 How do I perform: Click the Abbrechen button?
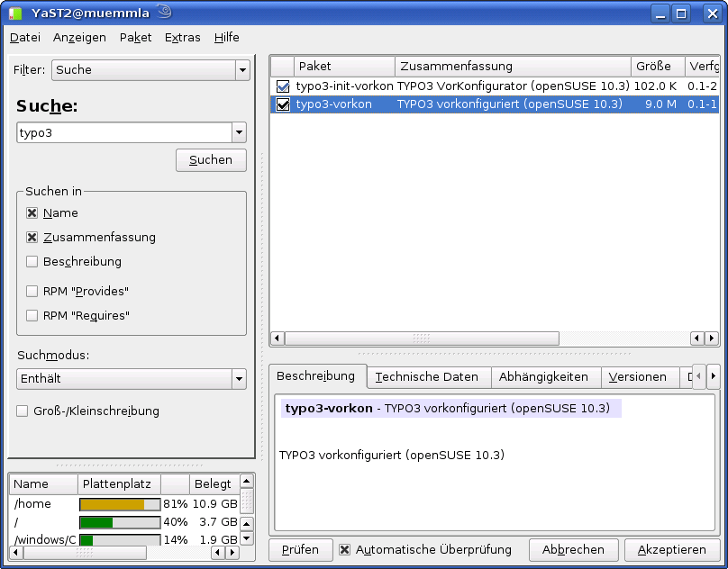click(573, 550)
